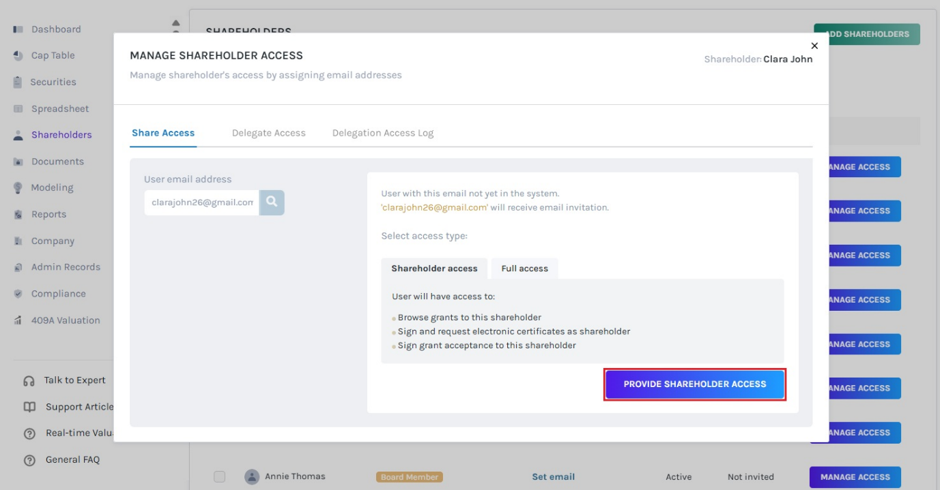This screenshot has height=490, width=940.
Task: Click 'Not invited' status in Annie row
Action: pos(751,477)
